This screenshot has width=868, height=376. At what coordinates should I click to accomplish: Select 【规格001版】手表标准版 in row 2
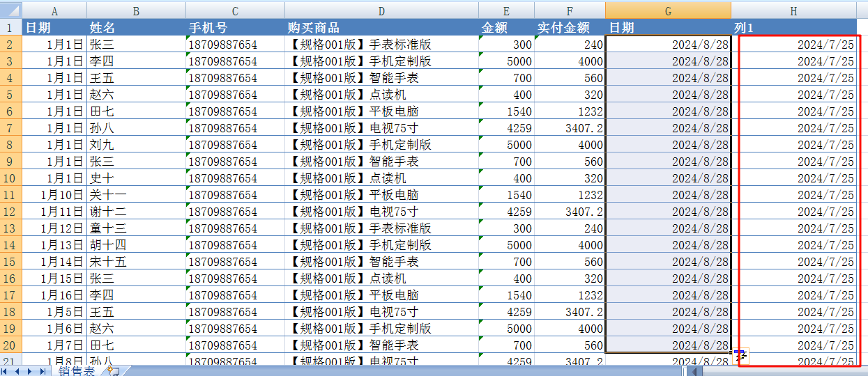point(381,45)
